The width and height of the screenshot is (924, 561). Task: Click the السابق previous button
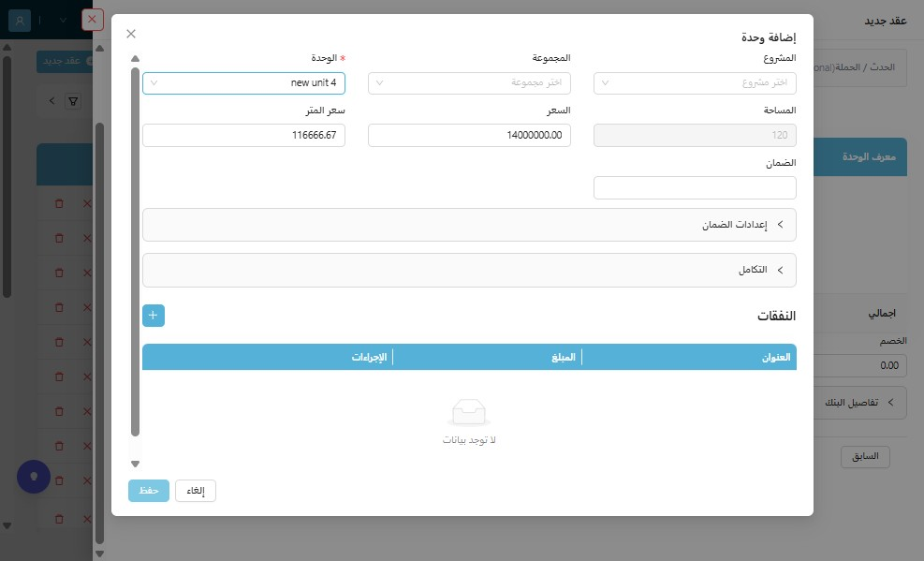865,457
